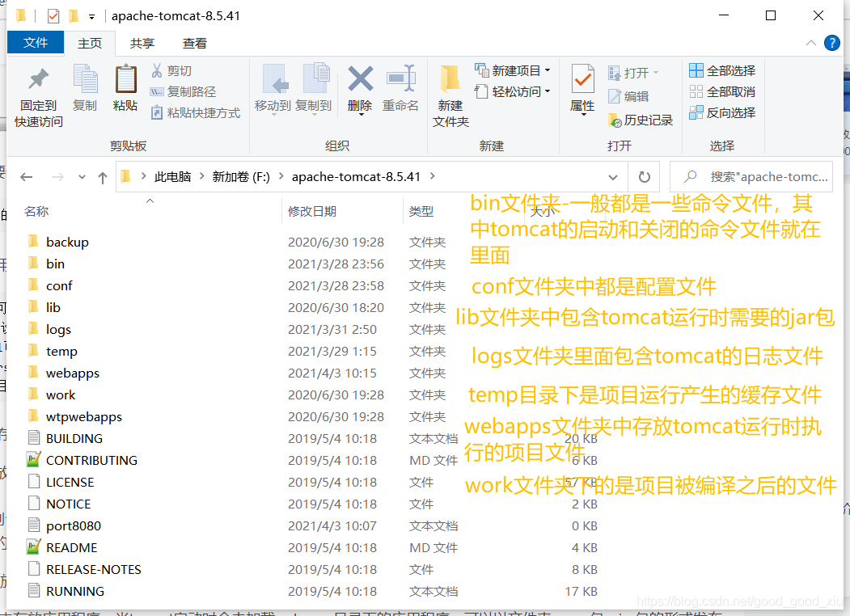
Task: Click the Rename (重命名) icon
Action: (x=400, y=79)
